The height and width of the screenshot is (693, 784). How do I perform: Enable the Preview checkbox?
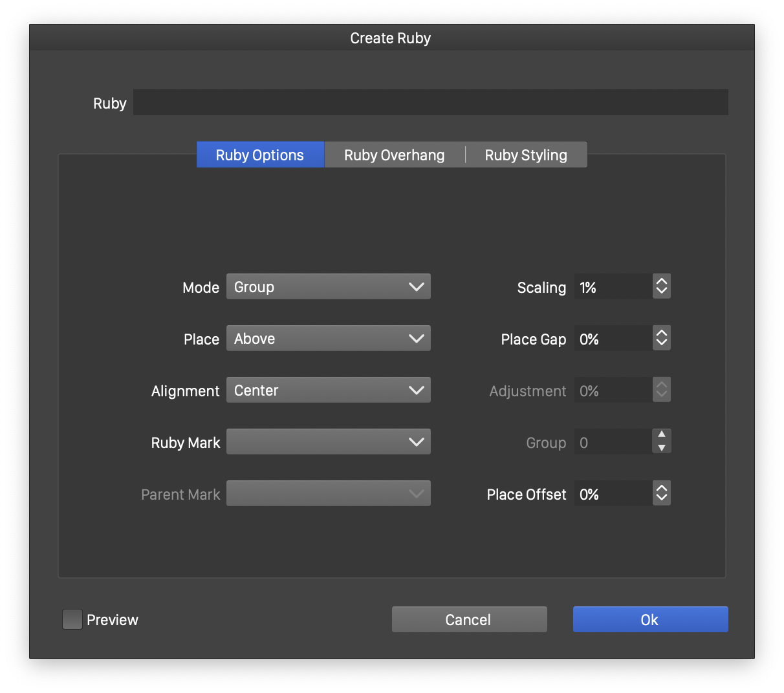click(72, 619)
